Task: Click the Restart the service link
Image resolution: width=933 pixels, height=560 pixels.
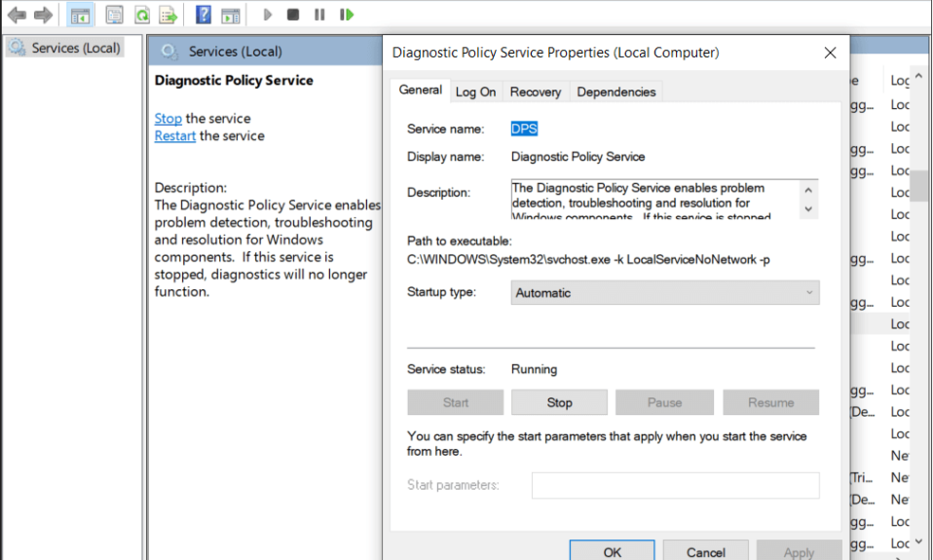Action: tap(175, 136)
